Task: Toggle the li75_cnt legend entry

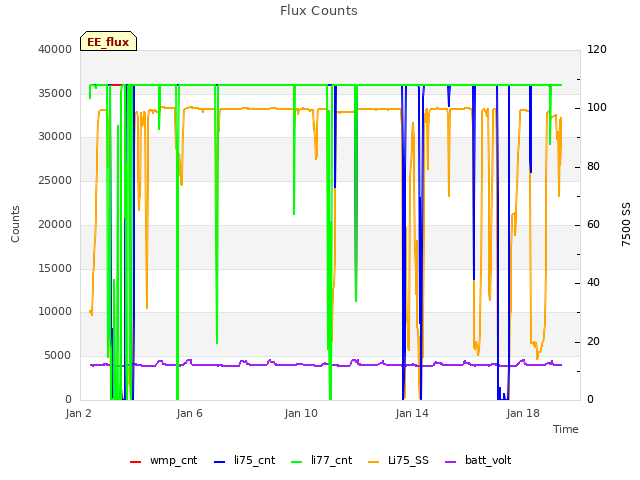Action: [244, 460]
